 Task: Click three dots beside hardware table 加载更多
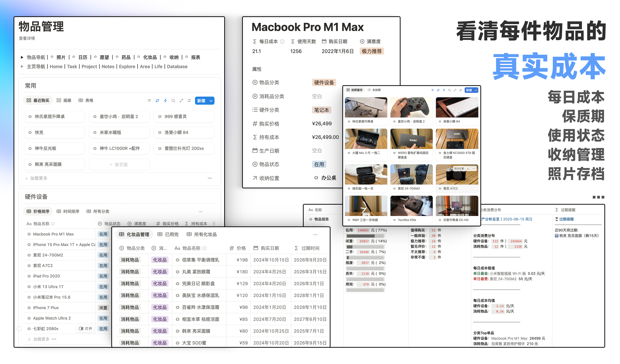point(54,339)
